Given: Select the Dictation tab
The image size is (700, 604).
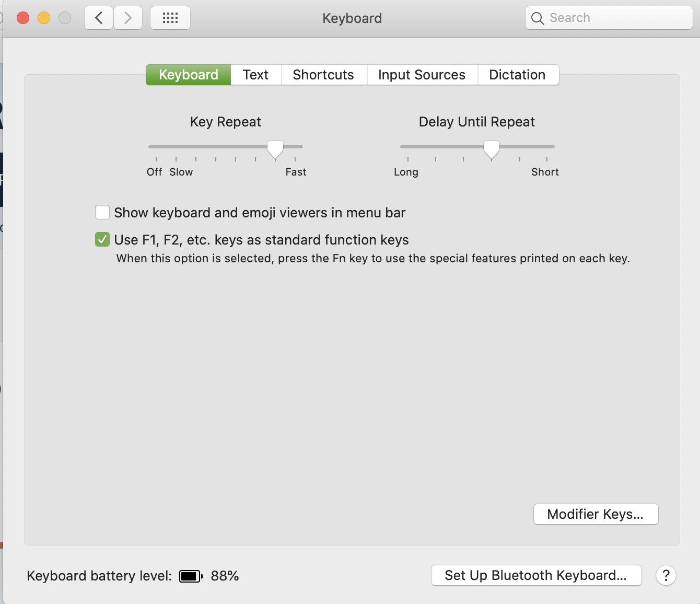Looking at the screenshot, I should click(x=517, y=75).
